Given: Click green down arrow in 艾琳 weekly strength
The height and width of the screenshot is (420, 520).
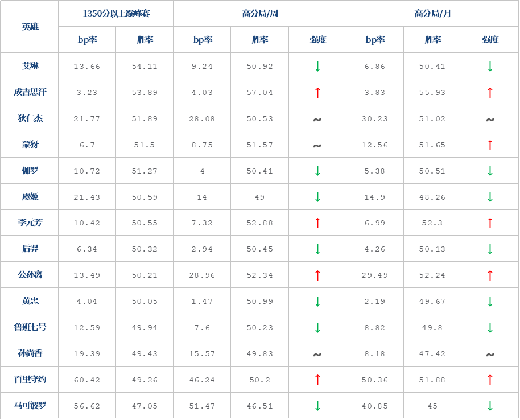Looking at the screenshot, I should 317,67.
